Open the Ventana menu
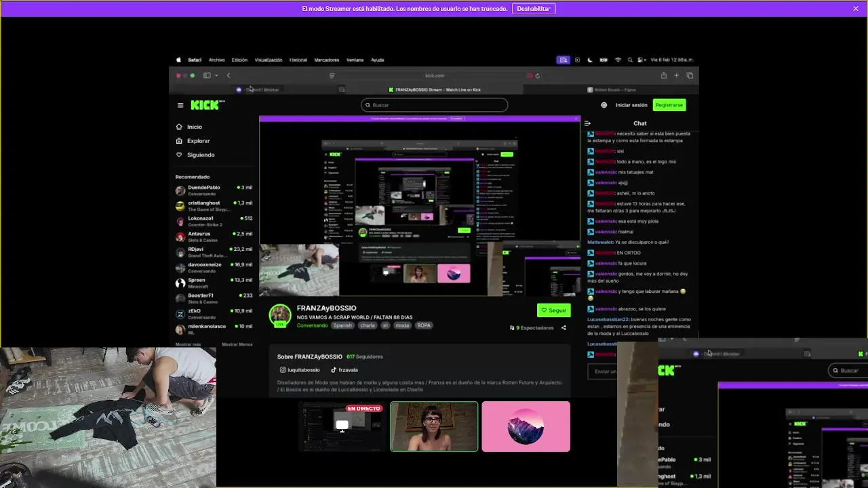The width and height of the screenshot is (868, 488). [355, 60]
